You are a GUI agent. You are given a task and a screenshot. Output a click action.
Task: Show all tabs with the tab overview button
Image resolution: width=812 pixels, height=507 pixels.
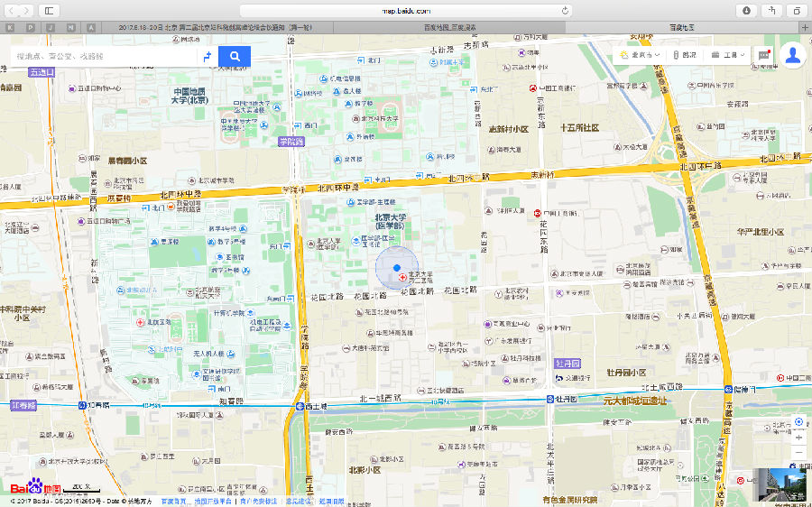797,10
